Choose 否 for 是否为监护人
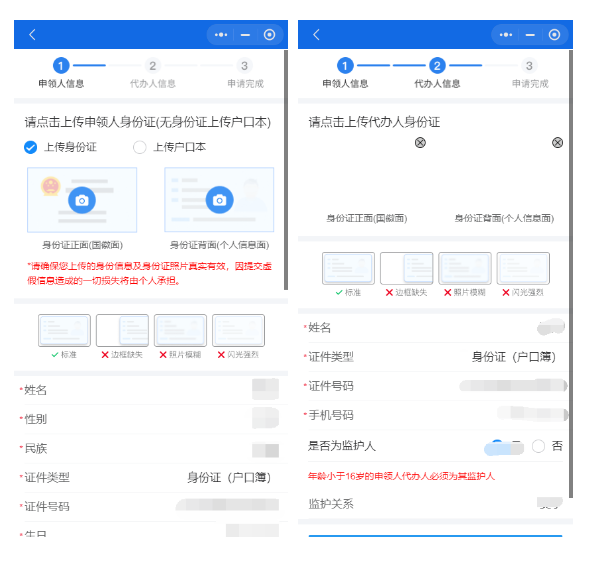 [538, 446]
